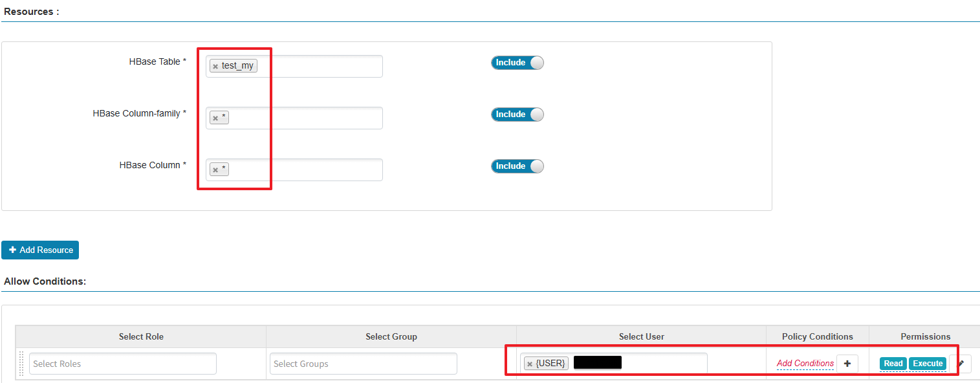The height and width of the screenshot is (383, 980).
Task: Grab the row drag handle beside Select Roles
Action: 21,364
